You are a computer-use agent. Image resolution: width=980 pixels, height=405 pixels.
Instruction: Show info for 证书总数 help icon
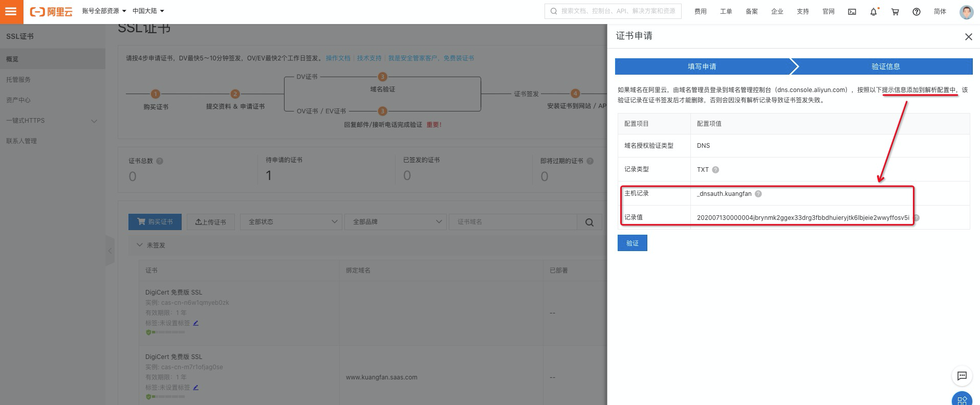160,161
